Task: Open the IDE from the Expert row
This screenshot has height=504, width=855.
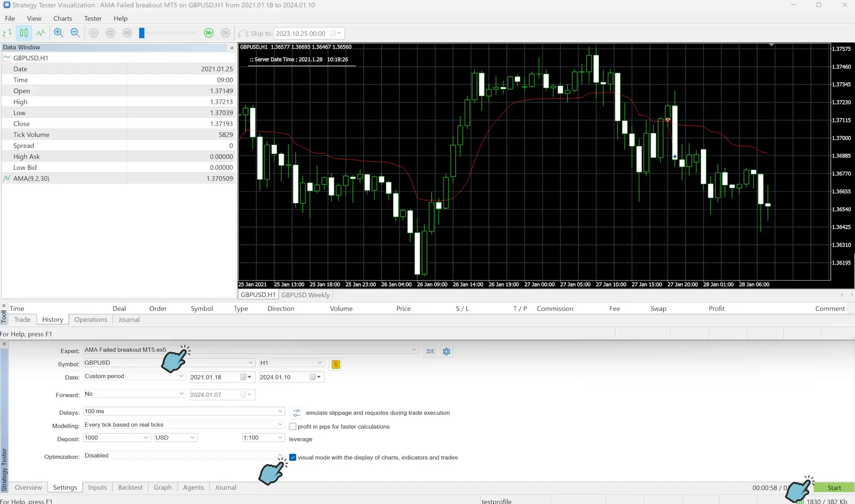Action: (430, 351)
